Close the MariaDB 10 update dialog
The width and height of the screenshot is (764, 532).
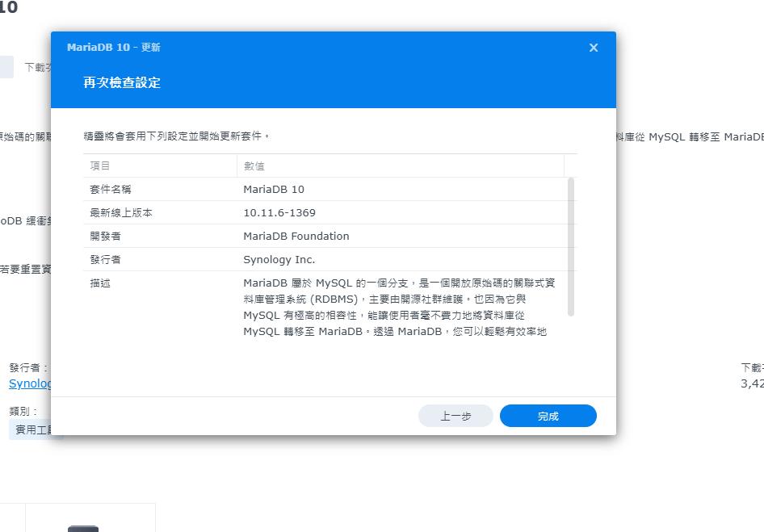click(593, 48)
